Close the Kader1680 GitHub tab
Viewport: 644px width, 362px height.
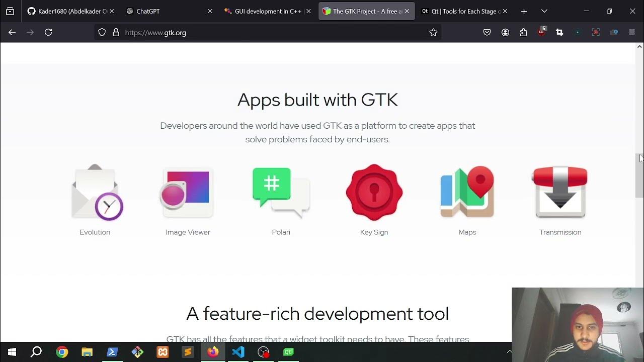[x=111, y=11]
